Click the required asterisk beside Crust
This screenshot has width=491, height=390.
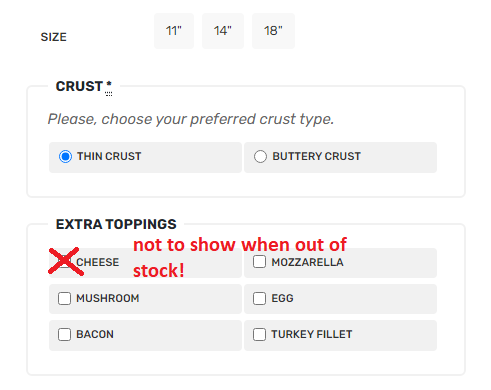coord(109,86)
